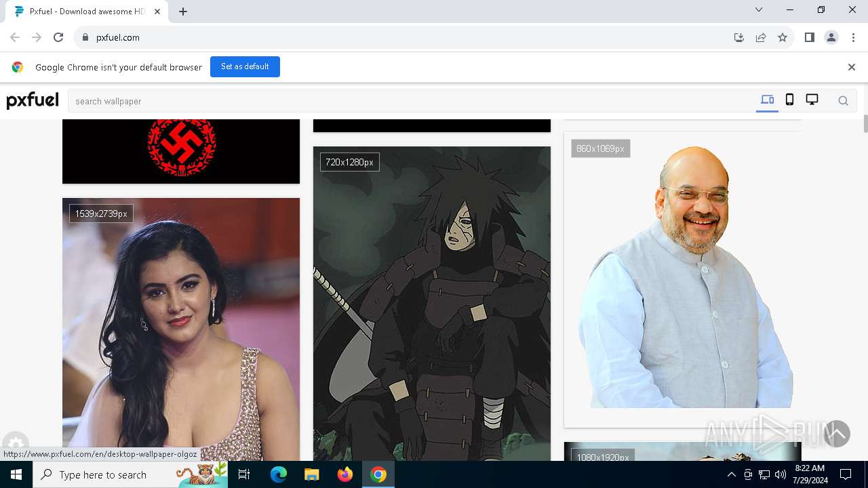This screenshot has width=868, height=488.
Task: Reload the pxfuel page
Action: click(x=58, y=37)
